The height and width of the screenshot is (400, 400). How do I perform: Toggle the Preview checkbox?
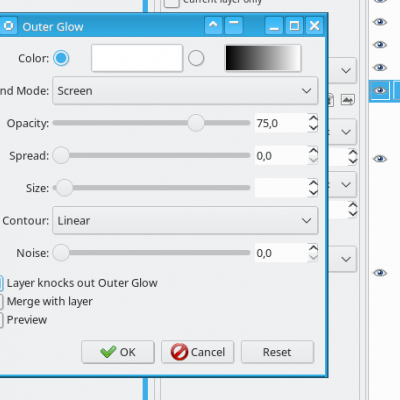(x=1, y=320)
